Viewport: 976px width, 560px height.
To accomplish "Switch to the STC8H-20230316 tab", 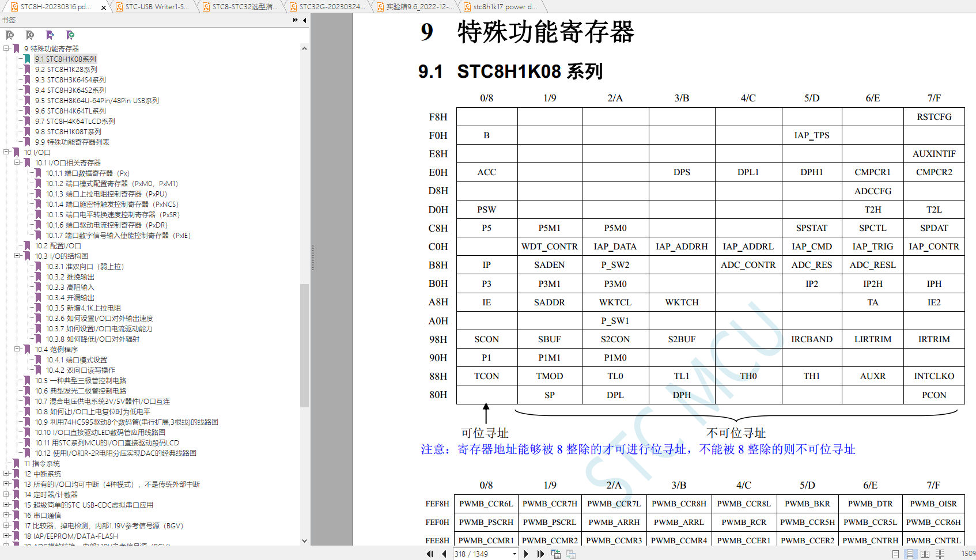I will 55,7.
